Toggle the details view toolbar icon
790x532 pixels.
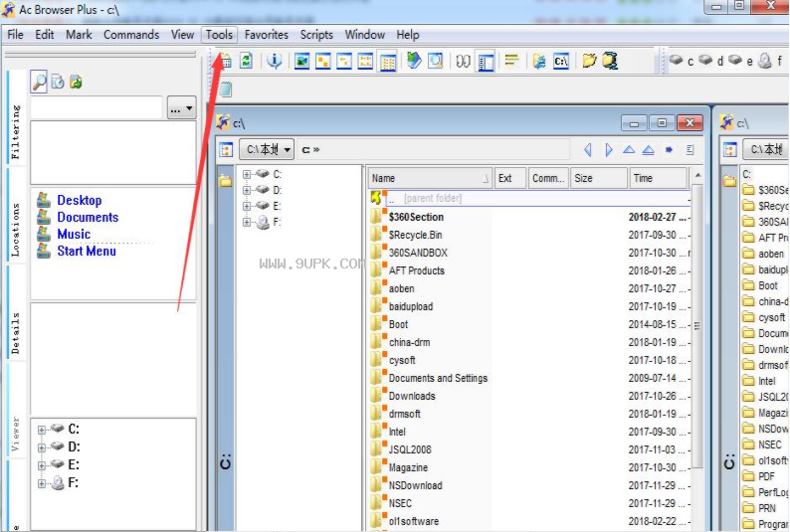coord(387,63)
